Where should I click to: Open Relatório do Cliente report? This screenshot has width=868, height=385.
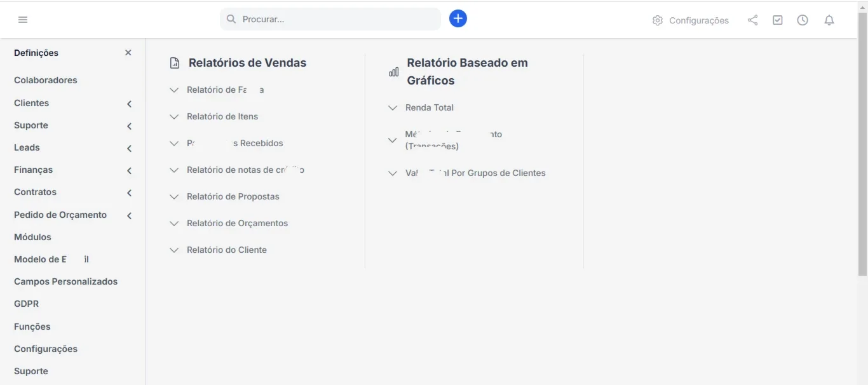tap(227, 250)
